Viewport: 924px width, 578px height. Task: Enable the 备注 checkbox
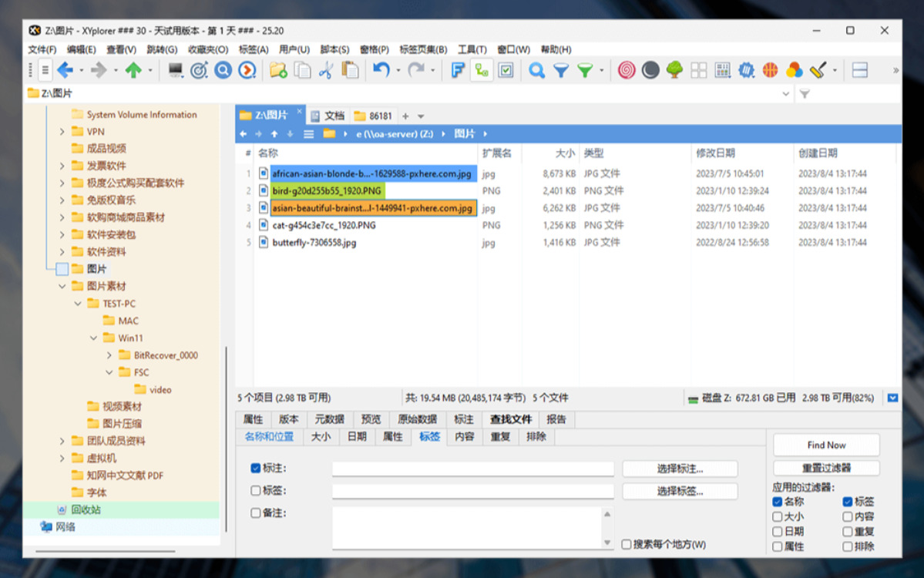coord(255,512)
